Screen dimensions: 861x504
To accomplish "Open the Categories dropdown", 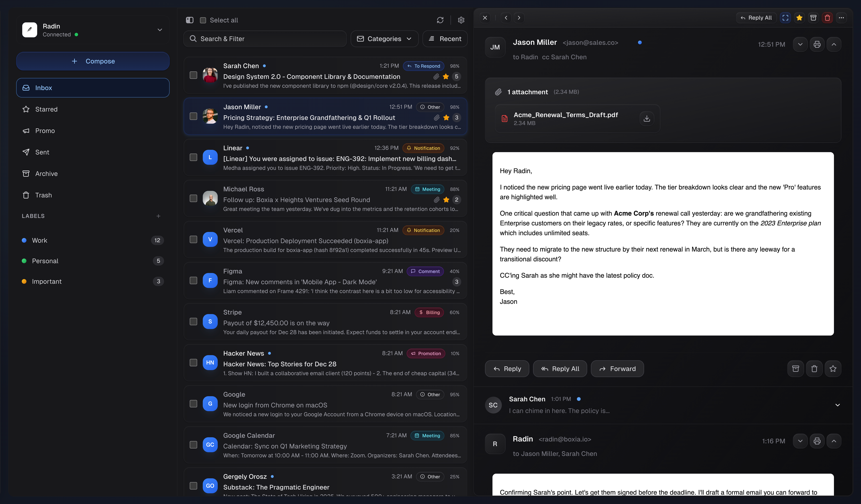I will 384,39.
